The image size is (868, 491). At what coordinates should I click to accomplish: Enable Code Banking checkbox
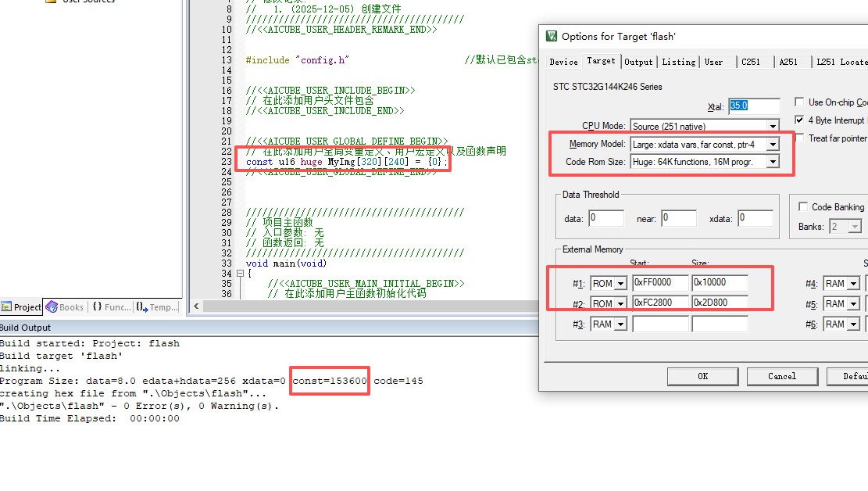[802, 206]
